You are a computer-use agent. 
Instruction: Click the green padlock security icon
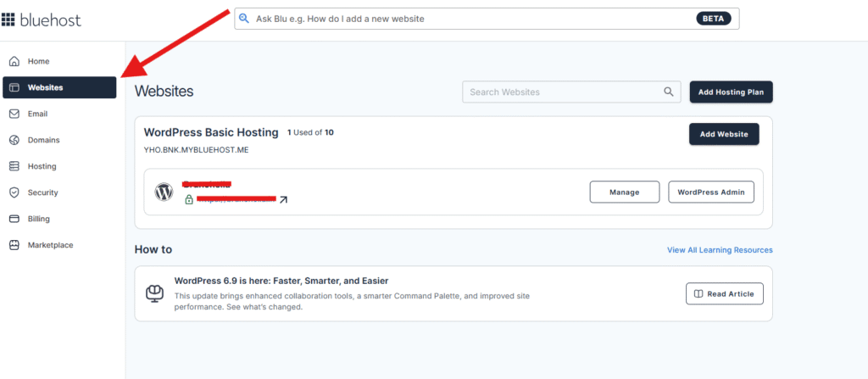pos(189,199)
